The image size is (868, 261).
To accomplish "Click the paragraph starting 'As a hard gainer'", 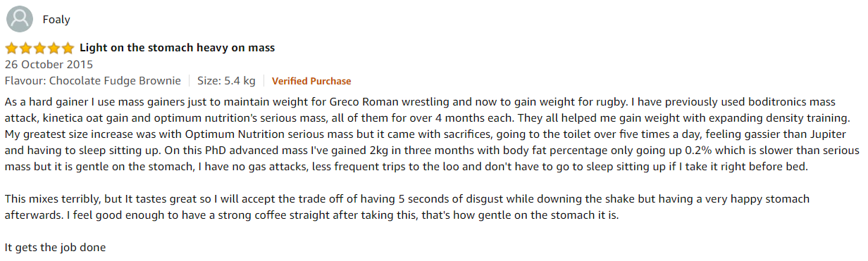I will click(432, 135).
